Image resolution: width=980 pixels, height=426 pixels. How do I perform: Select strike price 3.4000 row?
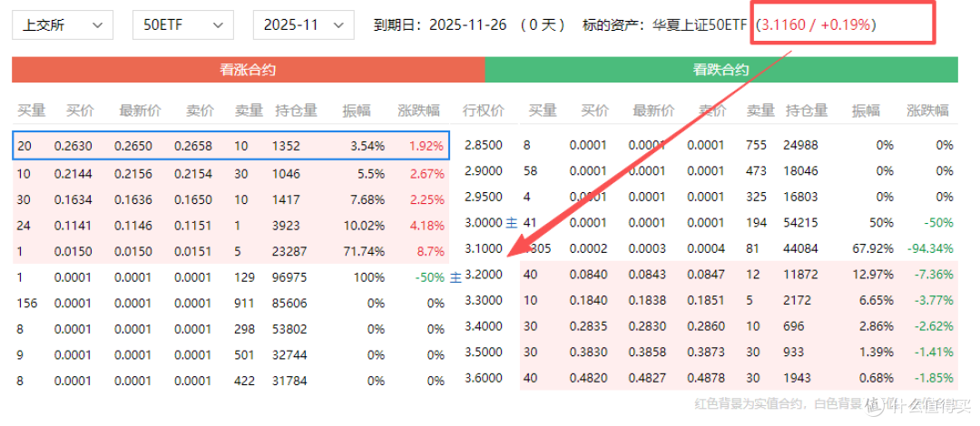(x=484, y=326)
